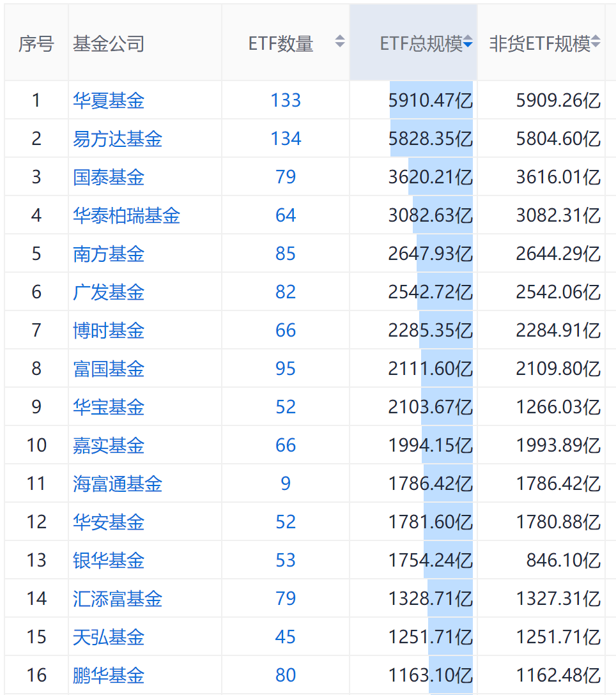Click ETF count 133 for 华夏基金

tap(286, 100)
